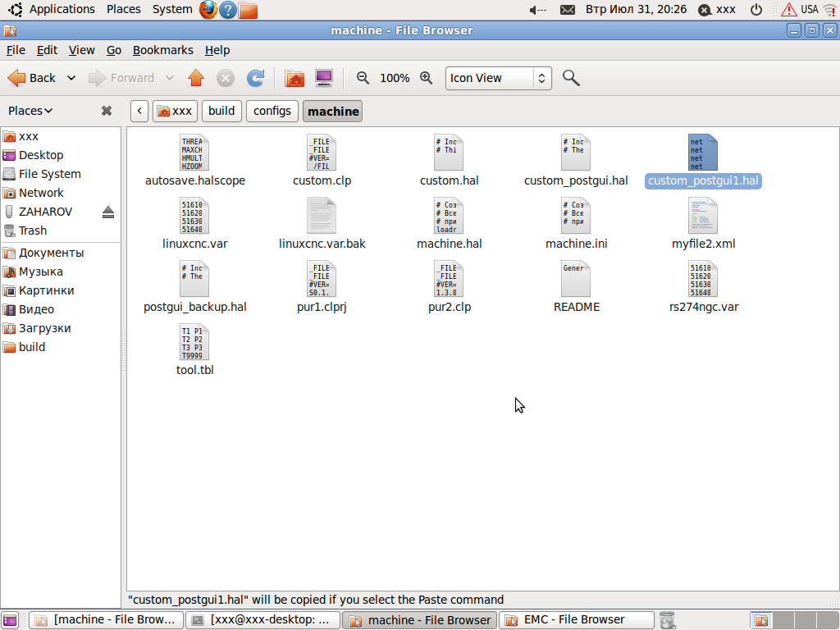Open the Edit menu
This screenshot has height=630, width=840.
click(x=47, y=50)
